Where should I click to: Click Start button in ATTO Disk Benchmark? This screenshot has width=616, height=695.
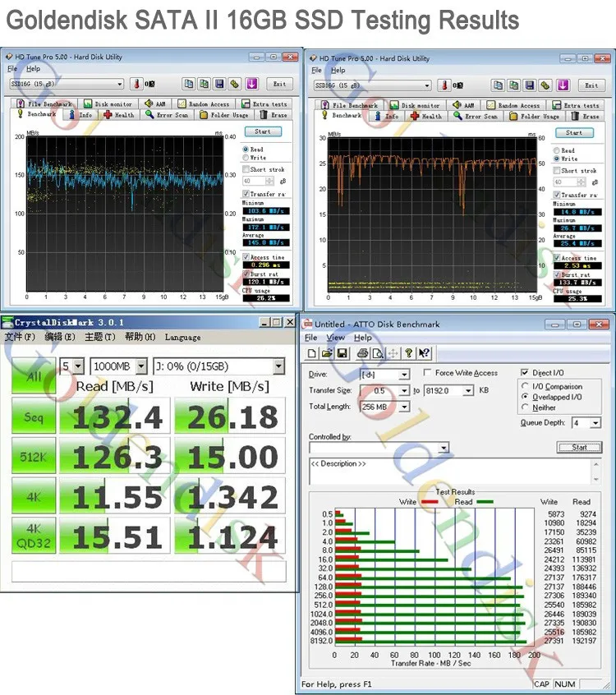(x=579, y=447)
